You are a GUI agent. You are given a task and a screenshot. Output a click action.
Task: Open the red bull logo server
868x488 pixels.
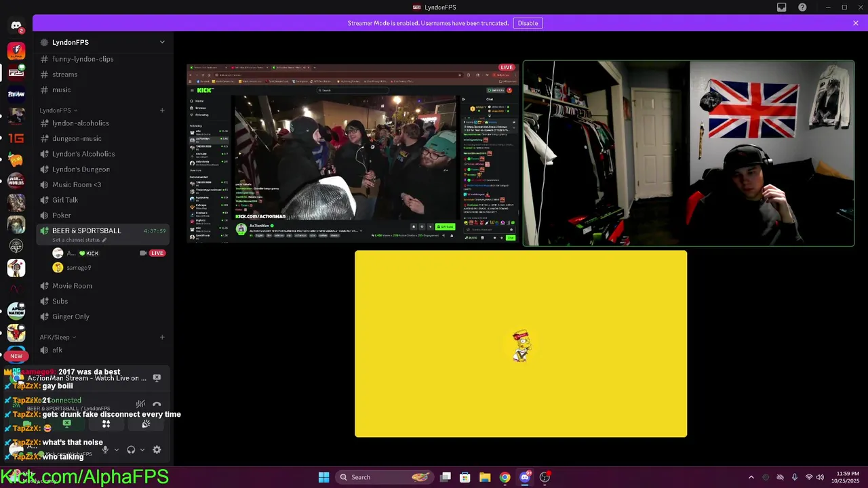[x=16, y=333]
